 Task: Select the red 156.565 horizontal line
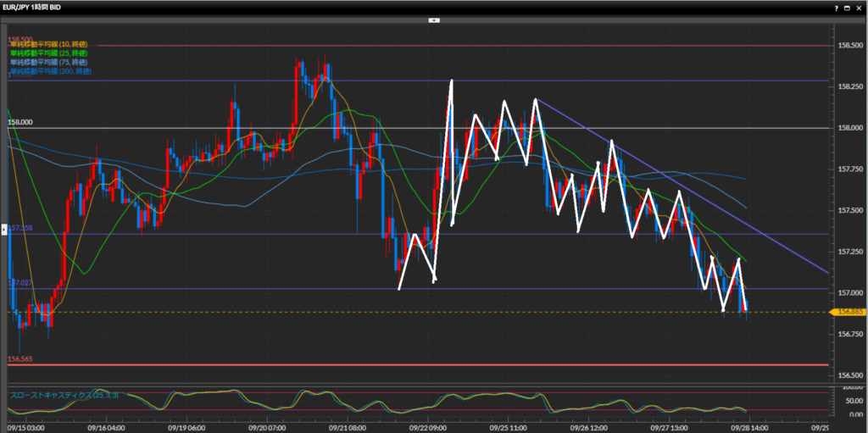(x=424, y=364)
